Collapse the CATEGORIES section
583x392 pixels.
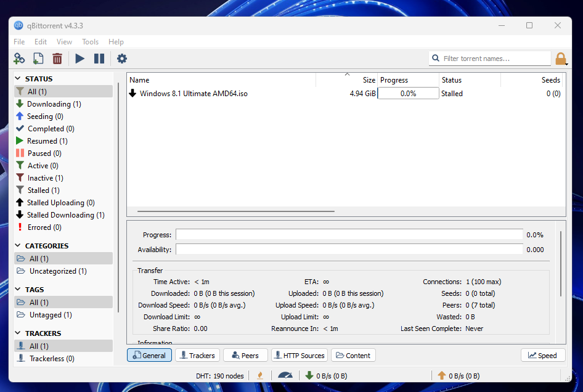click(x=18, y=245)
